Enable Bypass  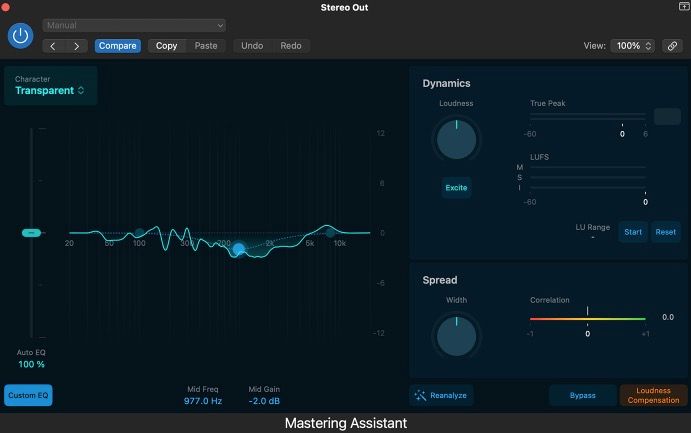click(x=582, y=395)
